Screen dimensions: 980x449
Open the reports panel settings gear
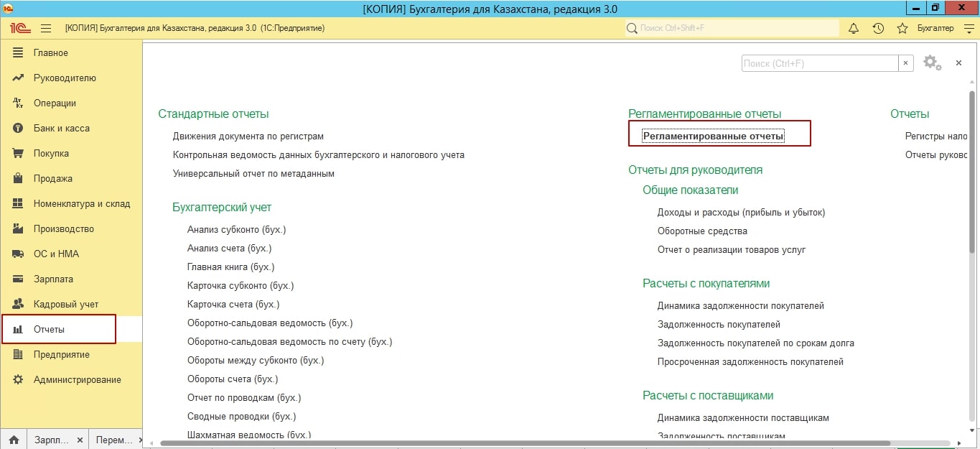tap(931, 63)
